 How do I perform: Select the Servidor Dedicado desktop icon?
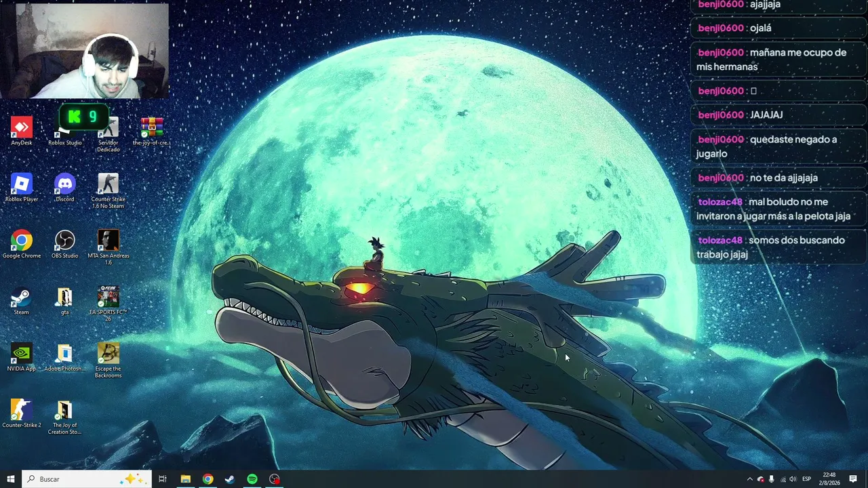click(108, 134)
